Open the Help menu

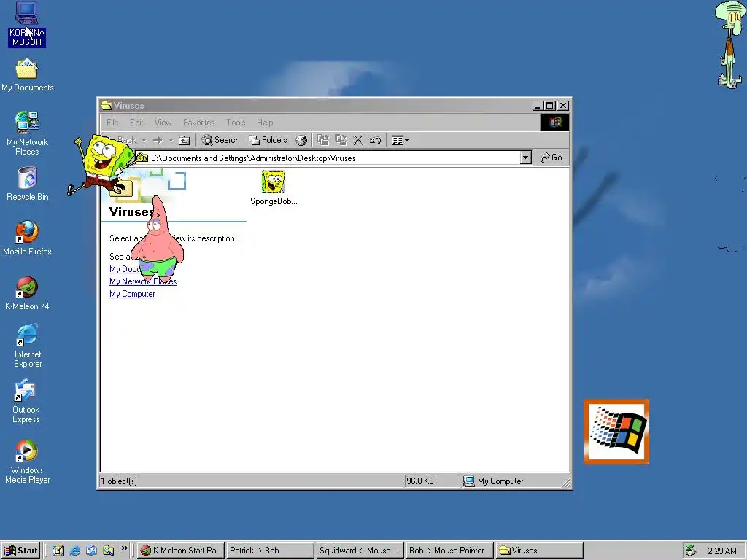pyautogui.click(x=265, y=122)
